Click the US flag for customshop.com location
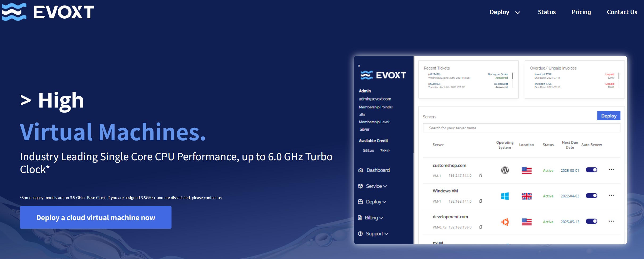Viewport: 644px width, 259px height. tap(527, 170)
